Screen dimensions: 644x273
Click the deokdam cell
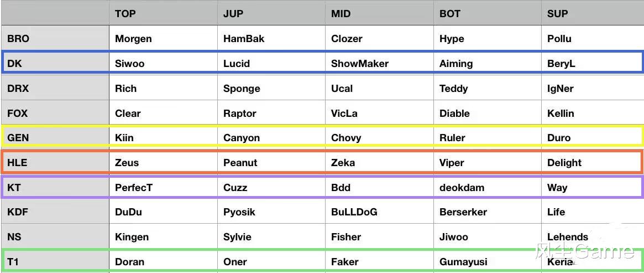click(487, 188)
